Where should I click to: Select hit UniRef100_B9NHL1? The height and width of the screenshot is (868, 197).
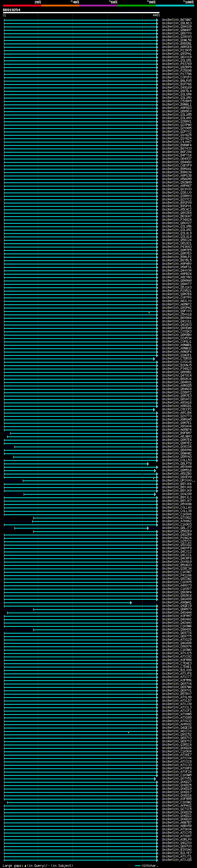tap(176, 104)
